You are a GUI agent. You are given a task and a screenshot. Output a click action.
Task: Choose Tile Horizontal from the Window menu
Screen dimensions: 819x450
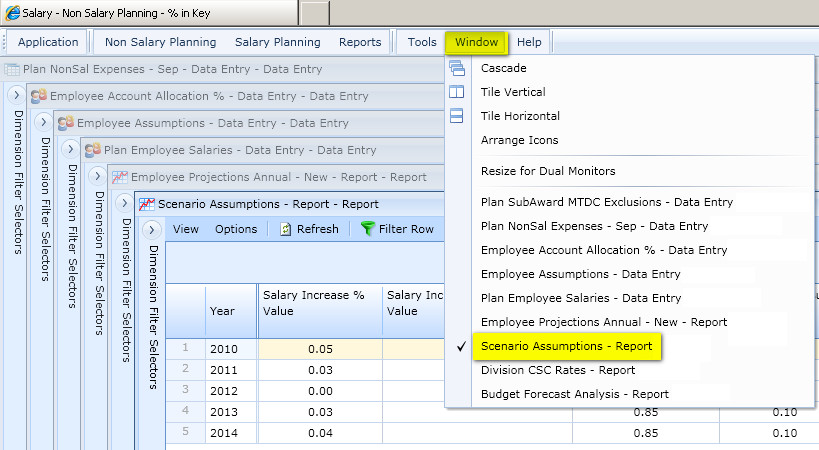(x=520, y=116)
